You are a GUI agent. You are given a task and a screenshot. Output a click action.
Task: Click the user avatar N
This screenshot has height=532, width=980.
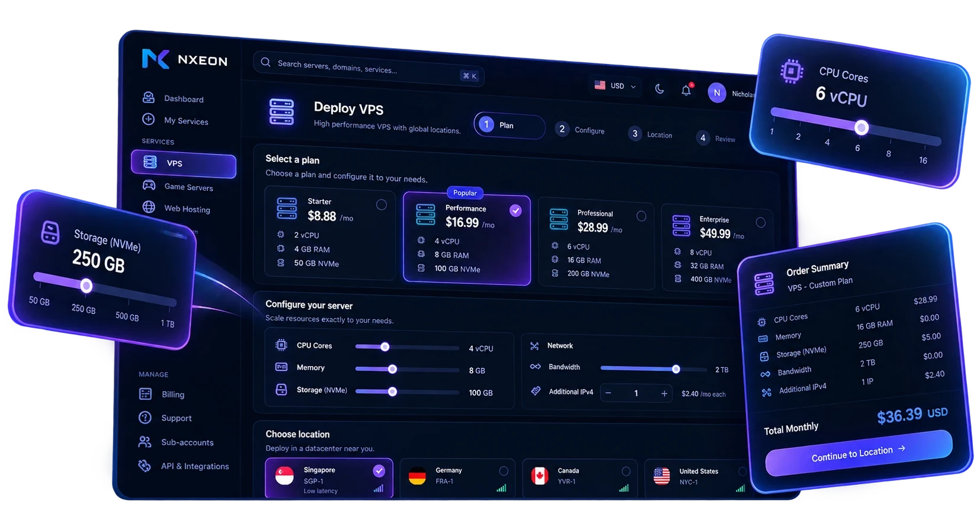[717, 93]
